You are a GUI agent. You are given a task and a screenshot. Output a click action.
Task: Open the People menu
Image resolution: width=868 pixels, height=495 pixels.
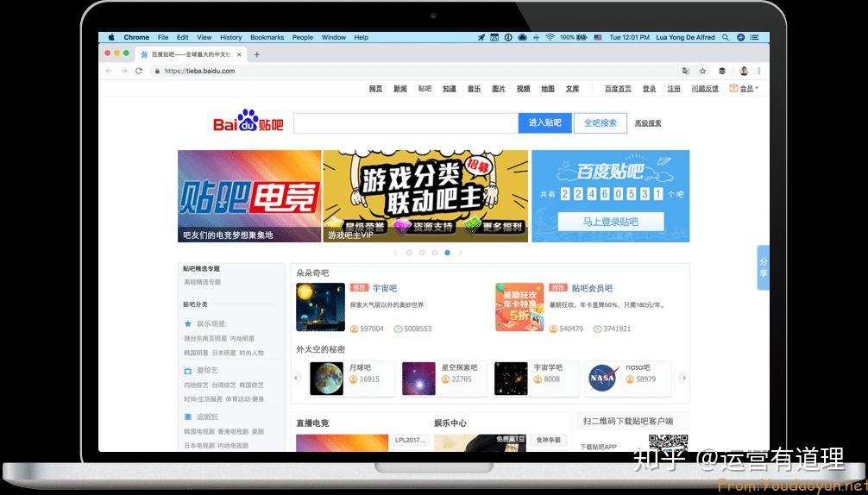(x=303, y=38)
